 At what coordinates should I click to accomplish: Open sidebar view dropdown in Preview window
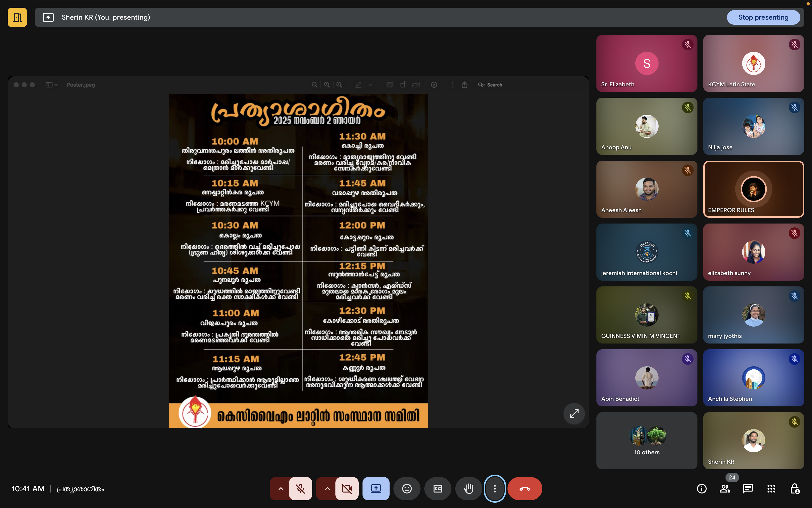(x=52, y=85)
